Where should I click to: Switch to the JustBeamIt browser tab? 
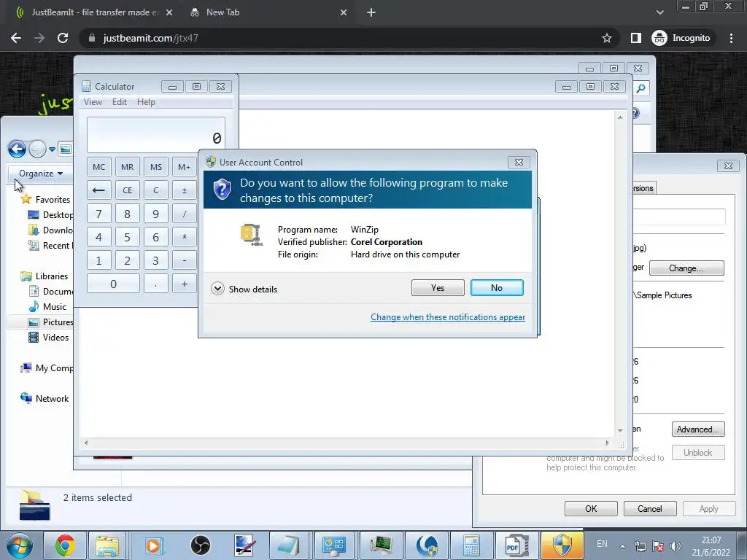coord(94,12)
